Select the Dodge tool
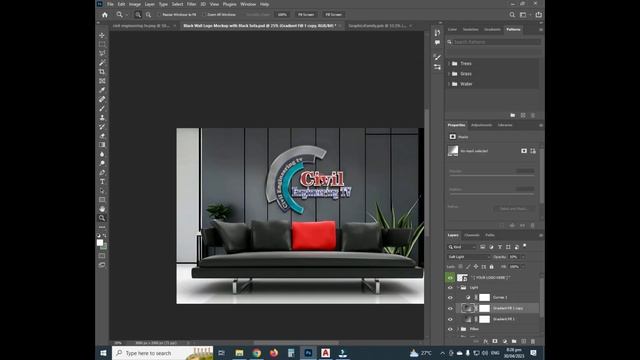The image size is (640, 360). click(x=102, y=163)
